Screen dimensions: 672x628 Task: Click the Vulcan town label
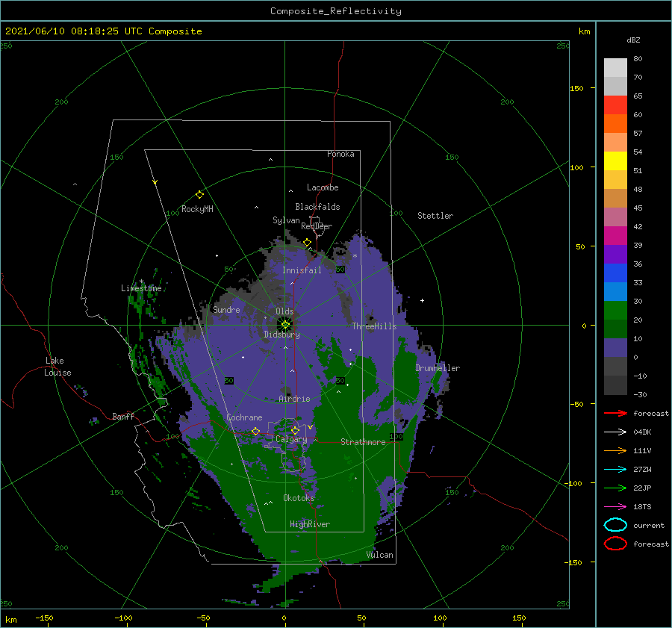[x=380, y=555]
